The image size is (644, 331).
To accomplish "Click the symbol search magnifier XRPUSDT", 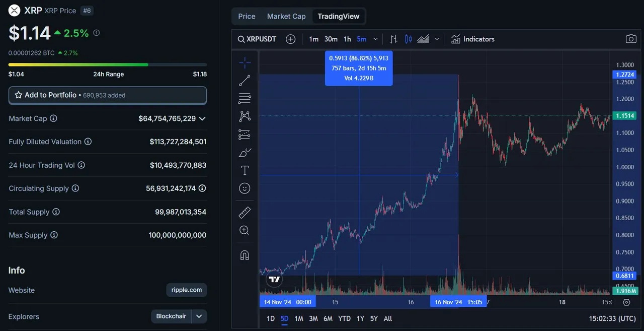I will coord(257,39).
